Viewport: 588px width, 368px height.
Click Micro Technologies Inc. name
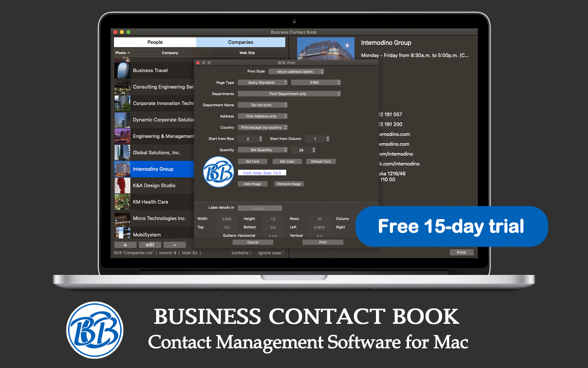click(159, 218)
